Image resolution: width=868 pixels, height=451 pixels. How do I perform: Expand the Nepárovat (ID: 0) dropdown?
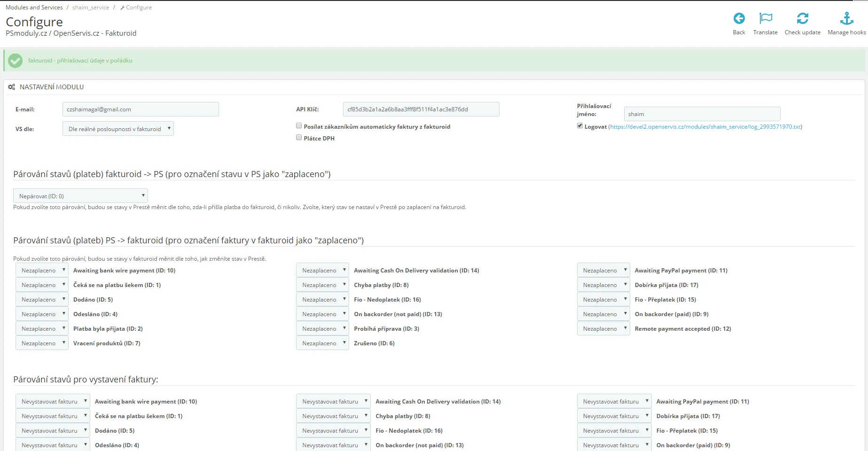coord(80,196)
